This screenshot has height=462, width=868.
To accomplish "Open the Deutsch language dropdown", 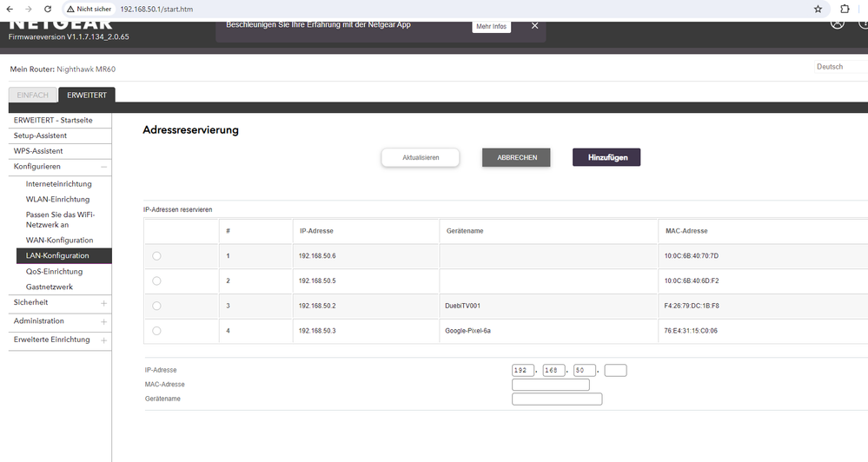I will (840, 66).
